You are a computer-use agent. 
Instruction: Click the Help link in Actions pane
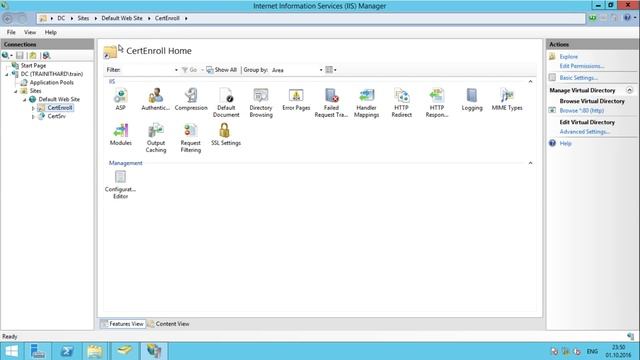tap(565, 143)
